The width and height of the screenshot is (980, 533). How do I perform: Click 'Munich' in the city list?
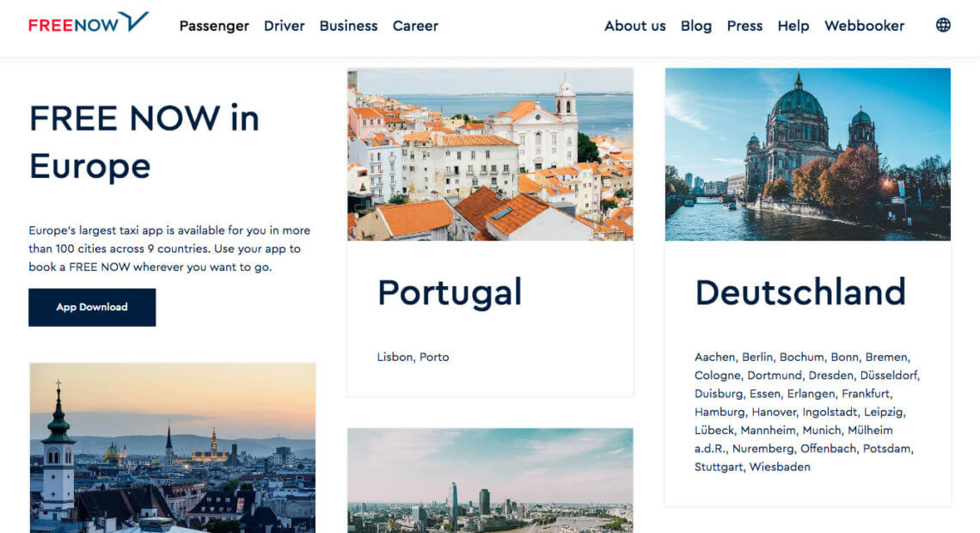[x=821, y=430]
